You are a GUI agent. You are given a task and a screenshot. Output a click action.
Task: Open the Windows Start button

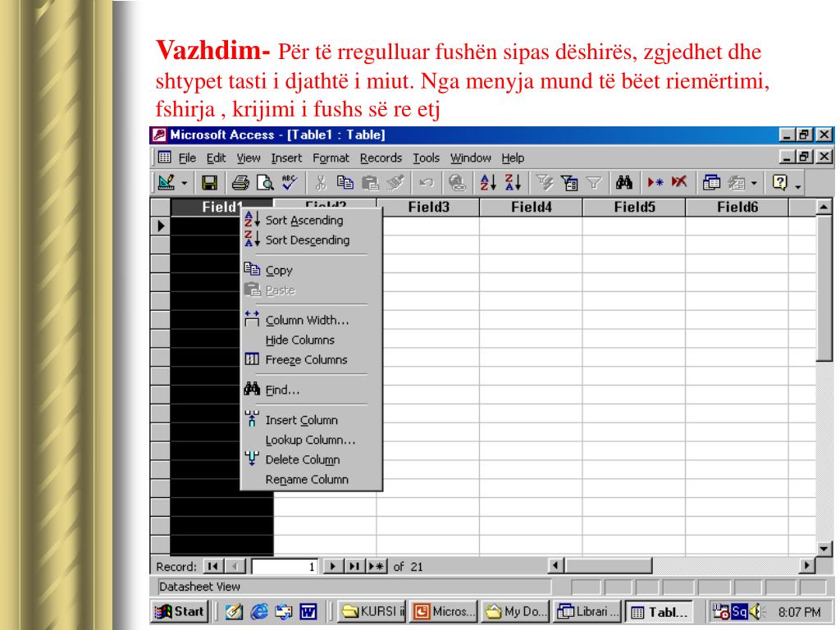pos(180,611)
